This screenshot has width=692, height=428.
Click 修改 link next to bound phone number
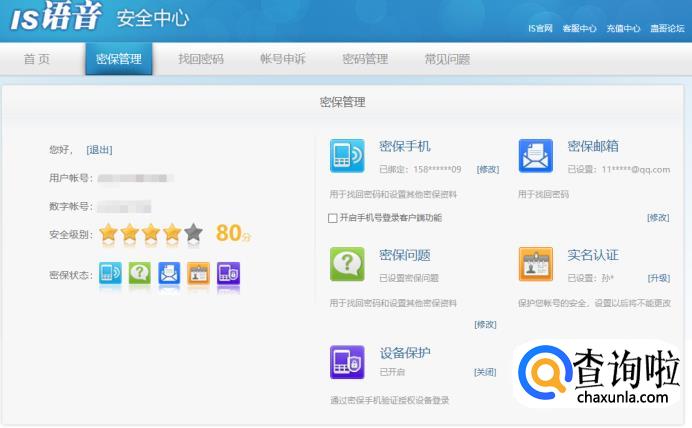(x=487, y=169)
